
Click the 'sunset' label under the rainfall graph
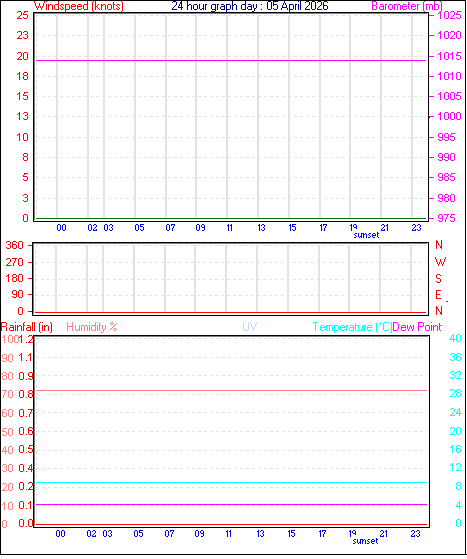tap(365, 541)
